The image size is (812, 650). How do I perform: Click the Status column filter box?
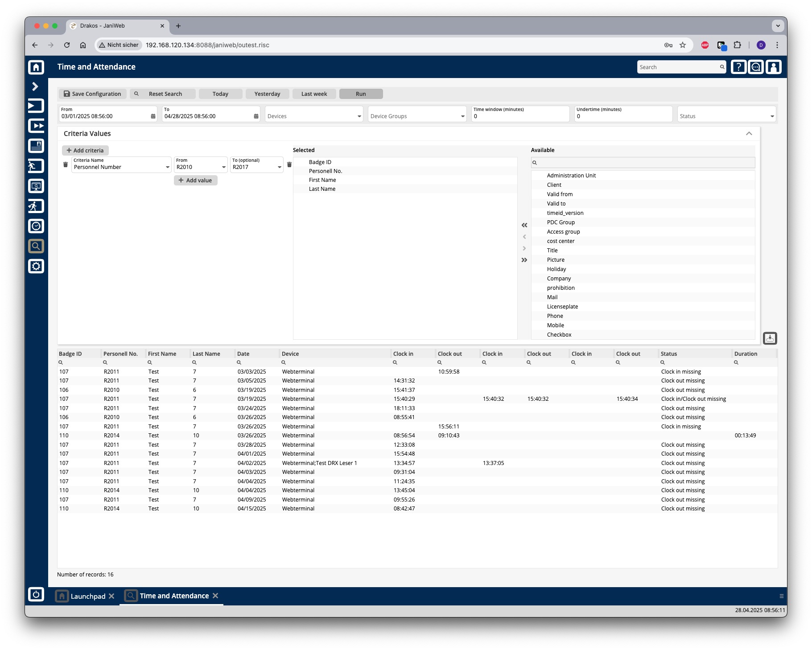click(695, 362)
